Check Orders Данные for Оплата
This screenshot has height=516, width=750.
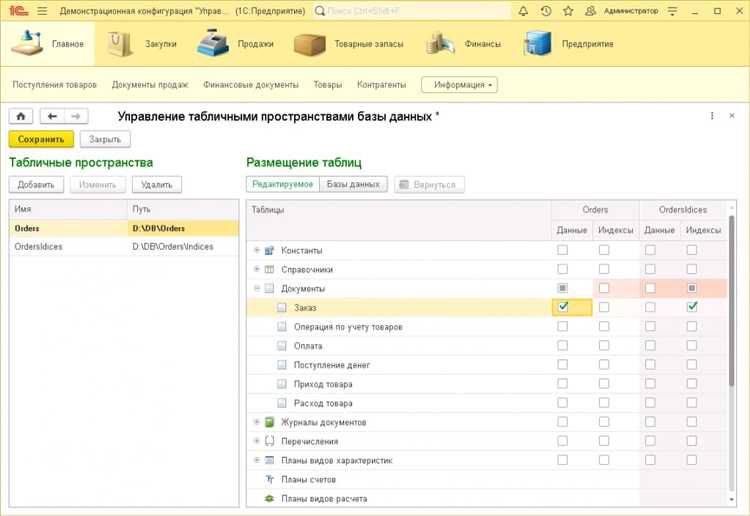563,345
